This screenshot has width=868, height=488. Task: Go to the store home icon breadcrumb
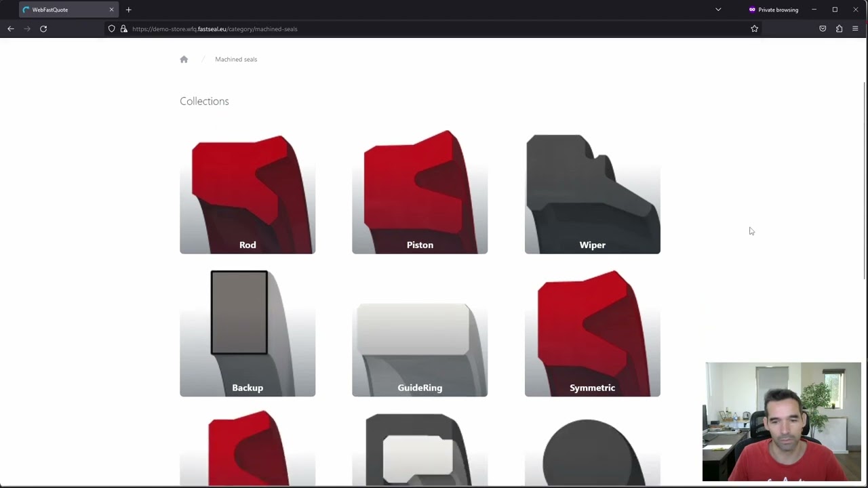click(184, 59)
